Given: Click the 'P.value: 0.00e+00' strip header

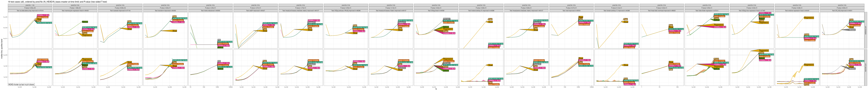Looking at the screenshot, I should 30,8.
